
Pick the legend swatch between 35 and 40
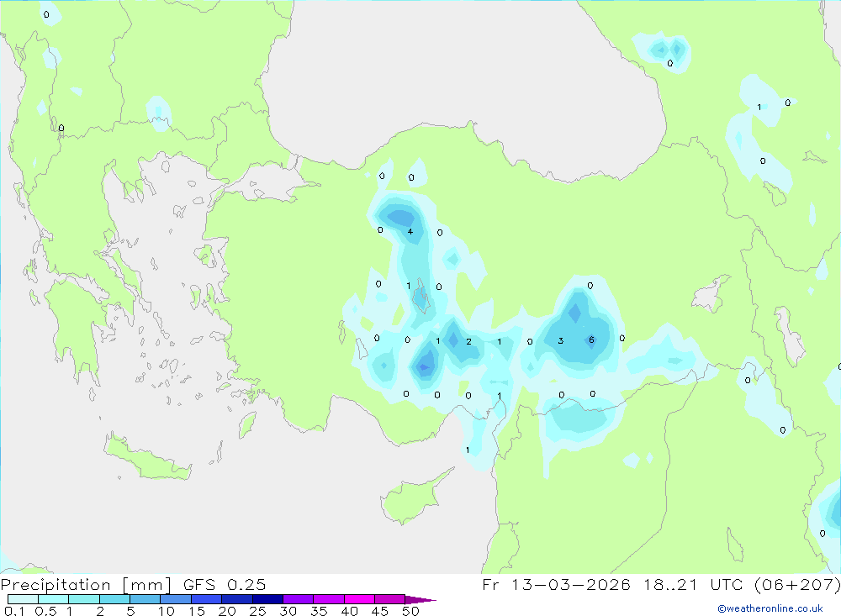pos(329,599)
